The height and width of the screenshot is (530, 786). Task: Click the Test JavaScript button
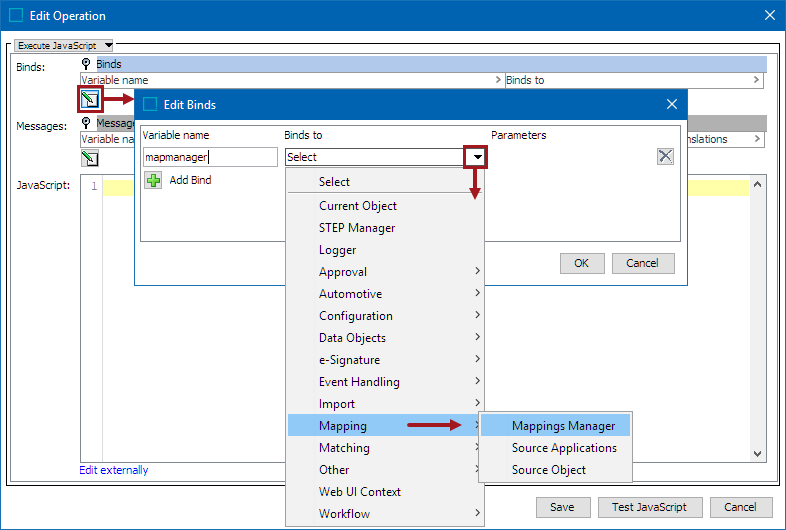tap(651, 507)
